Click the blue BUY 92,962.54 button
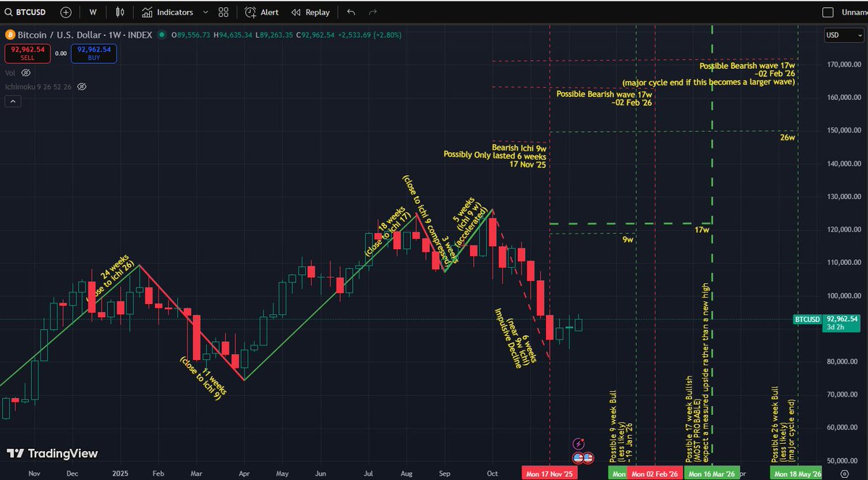Viewport: 868px width, 480px height. tap(93, 53)
